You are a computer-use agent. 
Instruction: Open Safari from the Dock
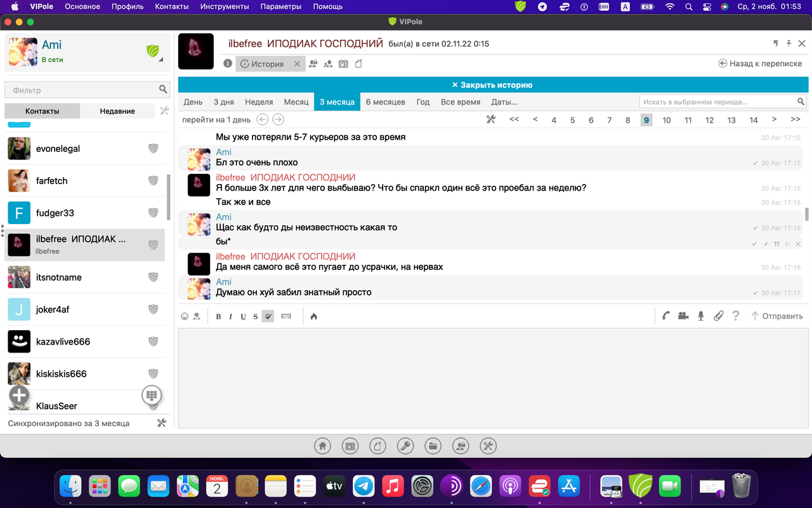481,486
